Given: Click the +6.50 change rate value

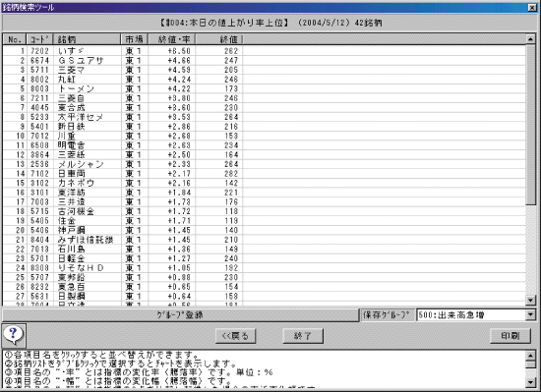Looking at the screenshot, I should (179, 51).
